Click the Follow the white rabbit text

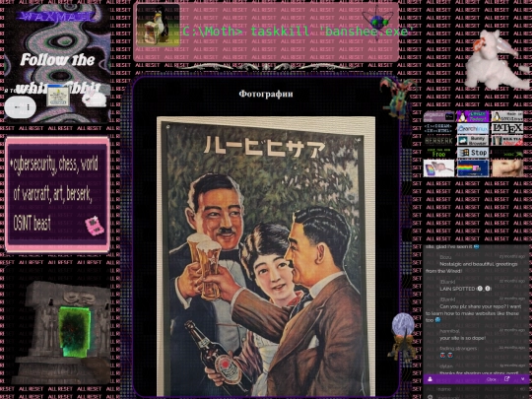pos(58,74)
